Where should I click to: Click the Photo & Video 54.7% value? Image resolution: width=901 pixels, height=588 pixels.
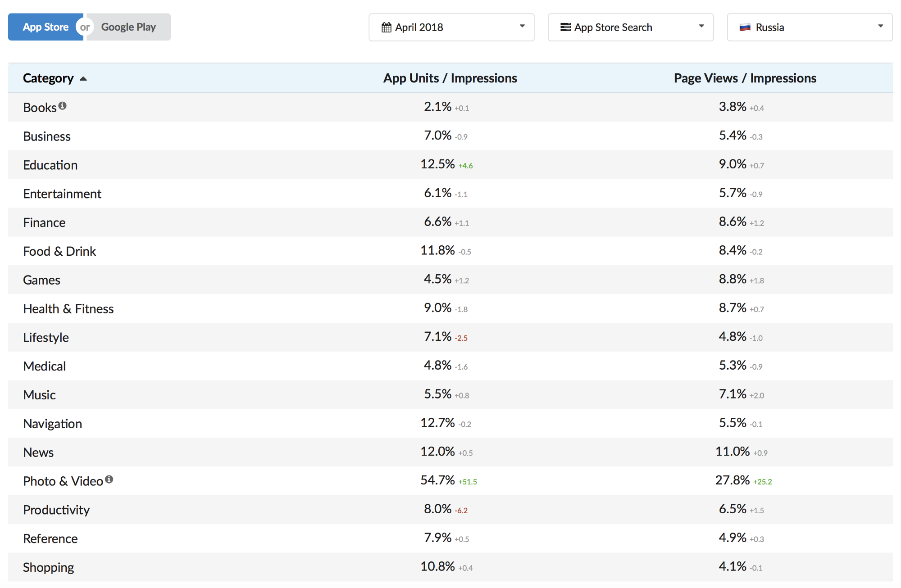pos(437,480)
